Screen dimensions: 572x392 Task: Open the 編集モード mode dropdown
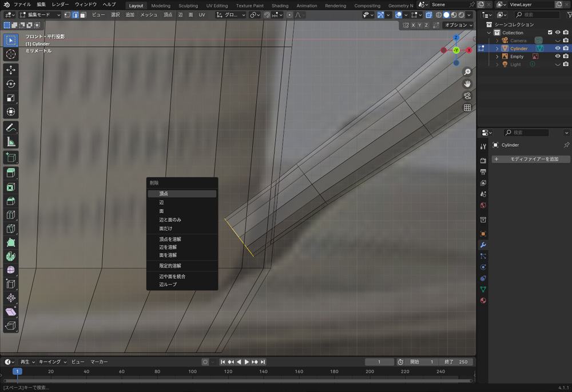point(40,15)
